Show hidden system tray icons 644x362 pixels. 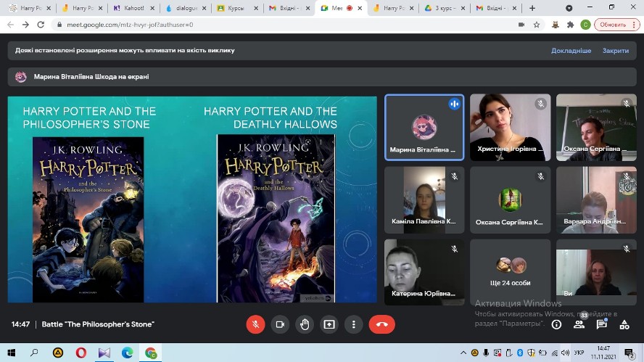pos(463,353)
